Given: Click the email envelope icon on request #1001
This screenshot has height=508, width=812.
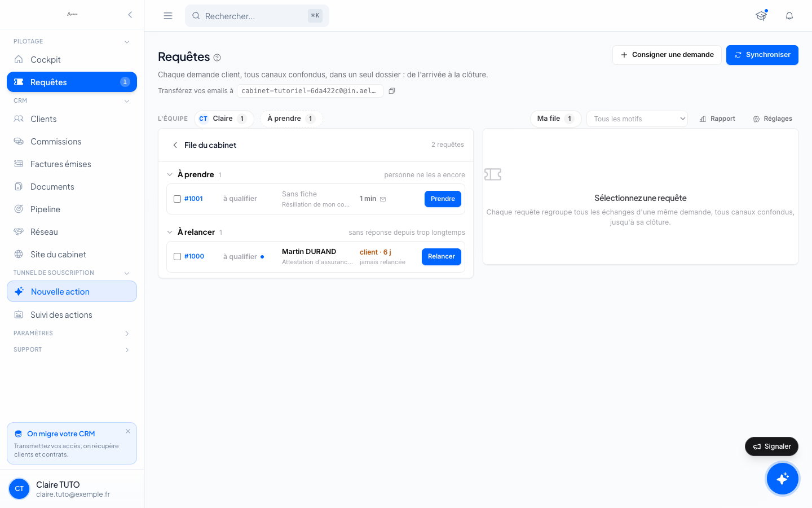Looking at the screenshot, I should [x=383, y=199].
